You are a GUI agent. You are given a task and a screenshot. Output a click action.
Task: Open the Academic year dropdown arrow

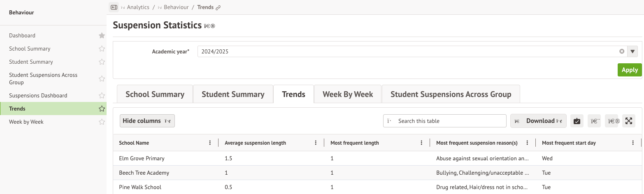632,51
